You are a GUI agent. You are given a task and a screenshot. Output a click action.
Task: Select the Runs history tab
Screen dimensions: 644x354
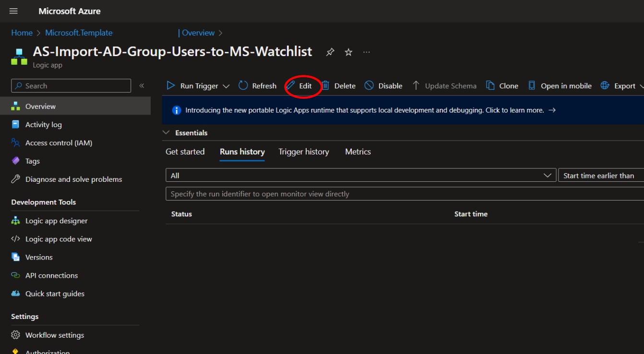tap(242, 152)
